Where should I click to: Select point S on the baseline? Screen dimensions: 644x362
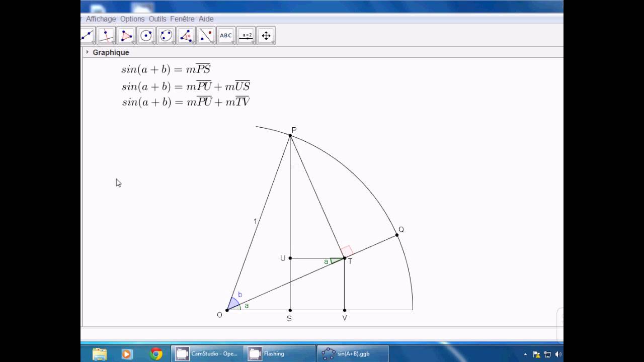[290, 310]
